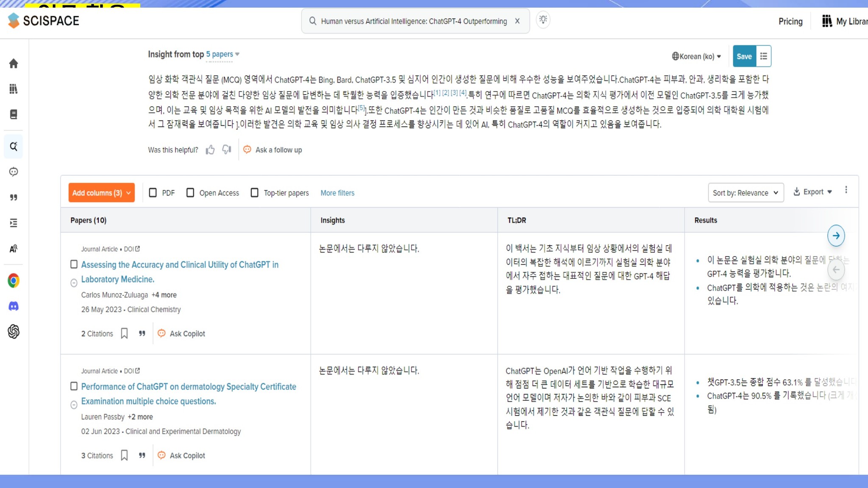Open the Add columns (3) dropdown
This screenshot has height=488, width=868.
(101, 193)
